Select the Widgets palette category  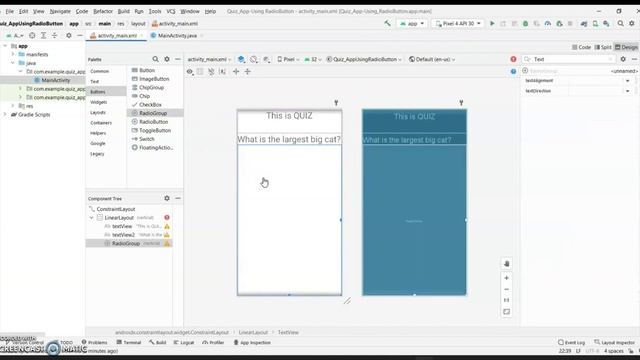pos(99,102)
